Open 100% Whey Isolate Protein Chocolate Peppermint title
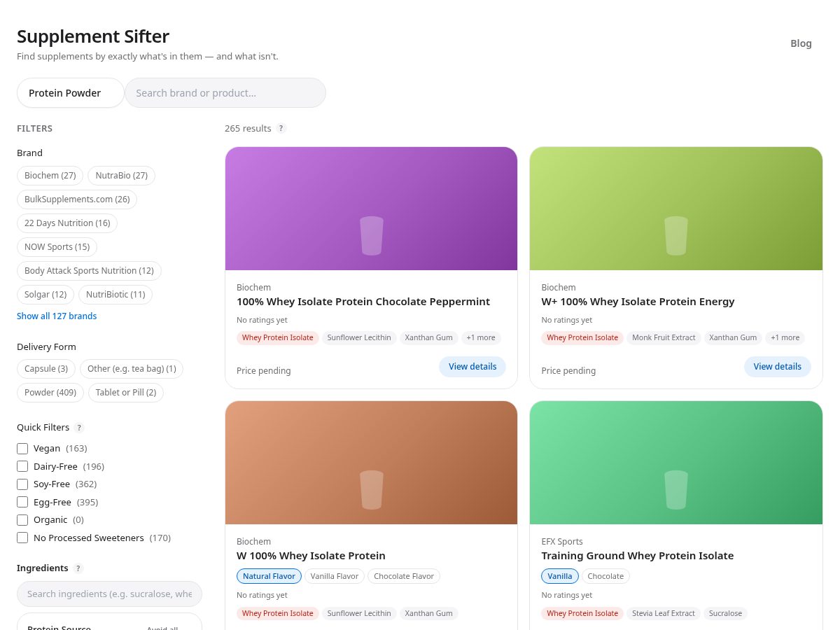 coord(363,302)
